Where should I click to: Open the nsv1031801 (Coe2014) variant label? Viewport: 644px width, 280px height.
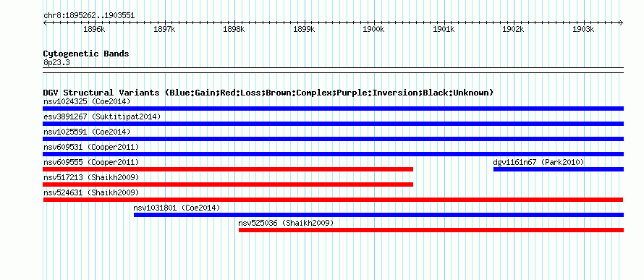177,208
